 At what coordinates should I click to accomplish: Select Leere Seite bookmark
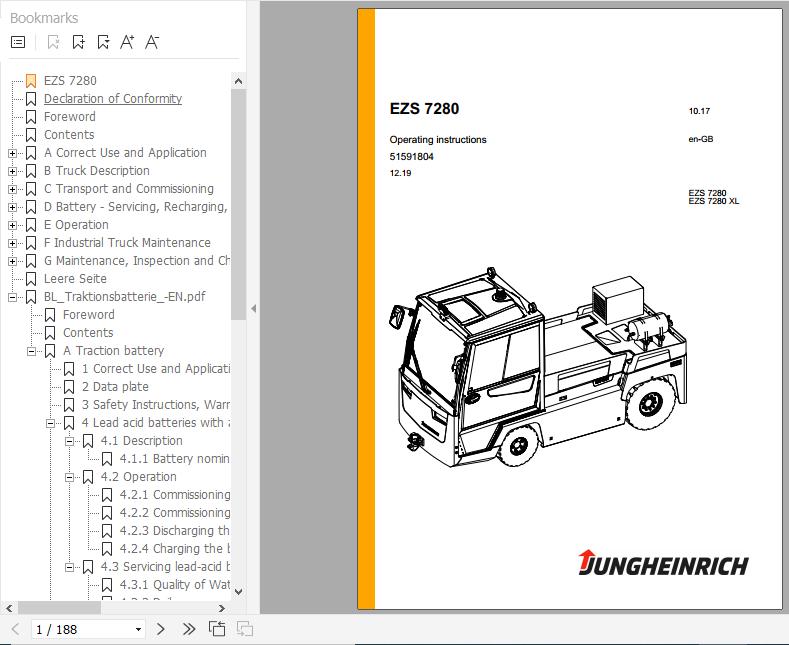[x=75, y=279]
